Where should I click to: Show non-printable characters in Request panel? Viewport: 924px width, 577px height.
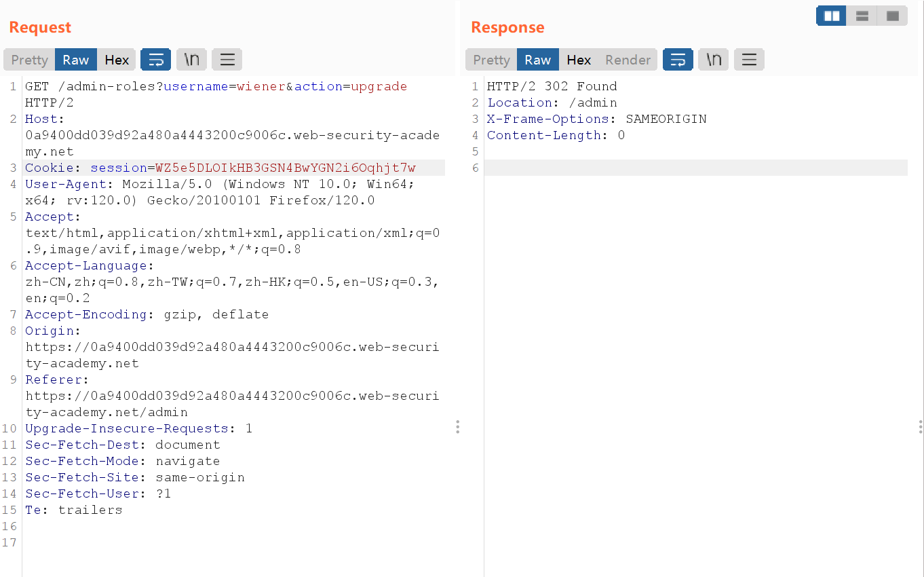coord(191,60)
